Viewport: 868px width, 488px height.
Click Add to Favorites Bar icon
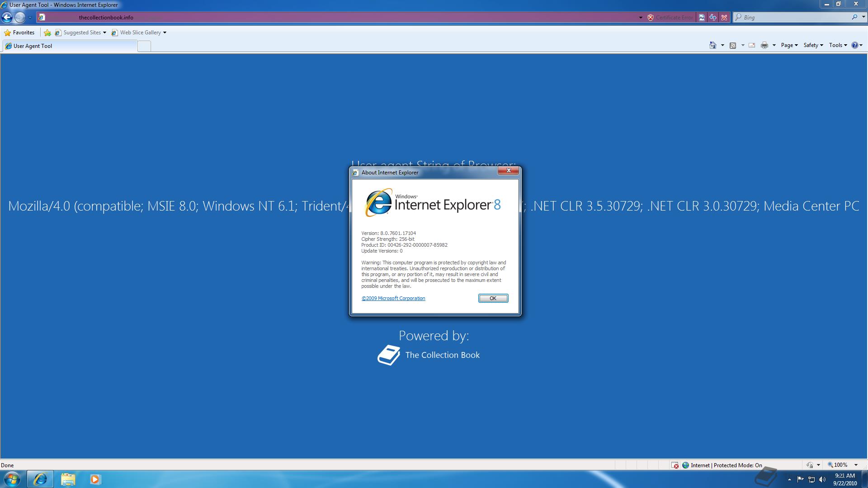coord(47,33)
